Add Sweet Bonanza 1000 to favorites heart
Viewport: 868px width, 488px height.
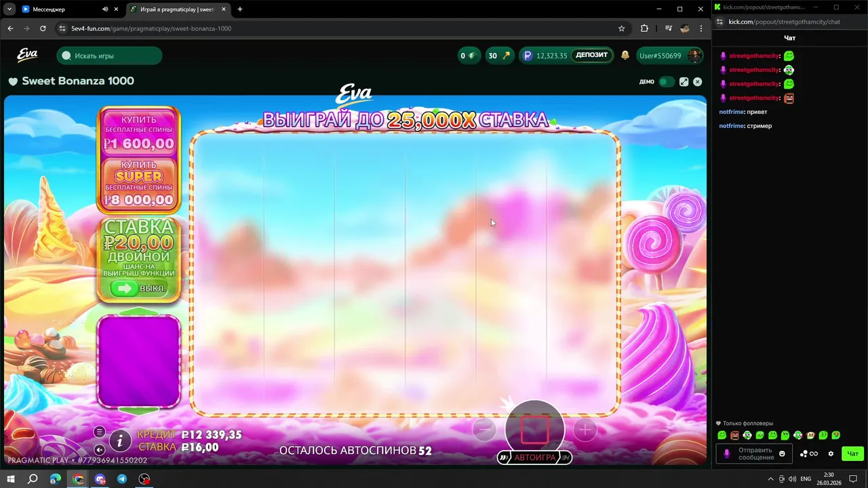coord(13,81)
